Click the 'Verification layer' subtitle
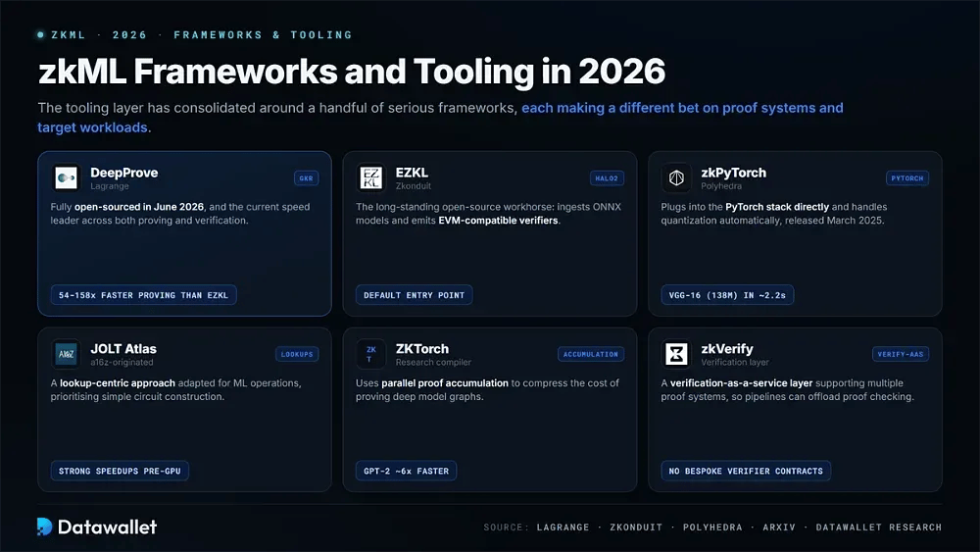Image resolution: width=980 pixels, height=552 pixels. coord(735,363)
